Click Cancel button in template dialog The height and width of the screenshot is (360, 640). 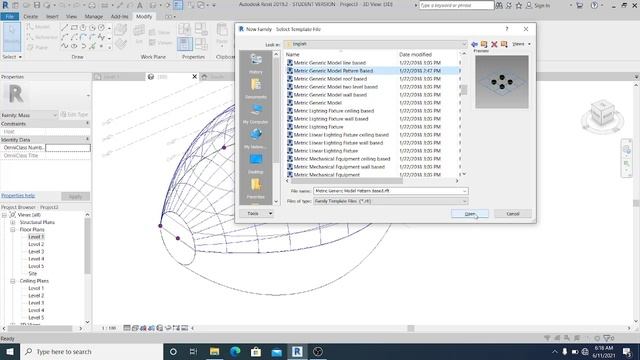pyautogui.click(x=513, y=214)
